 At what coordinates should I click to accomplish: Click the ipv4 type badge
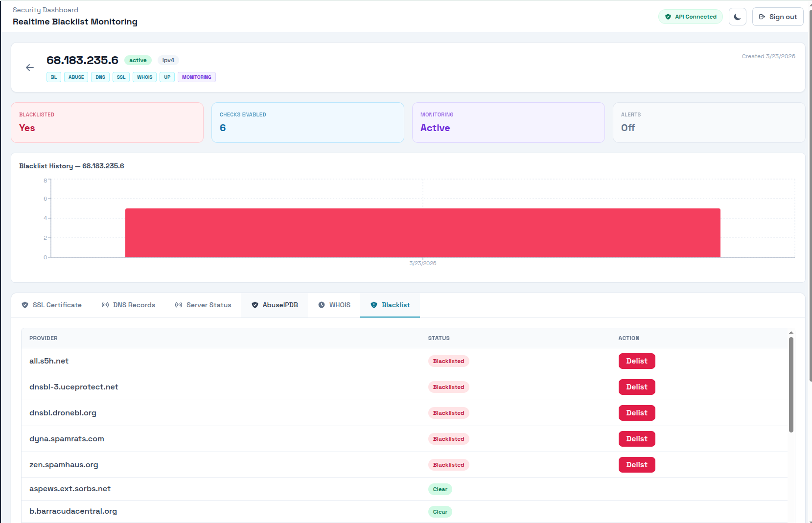tap(168, 60)
